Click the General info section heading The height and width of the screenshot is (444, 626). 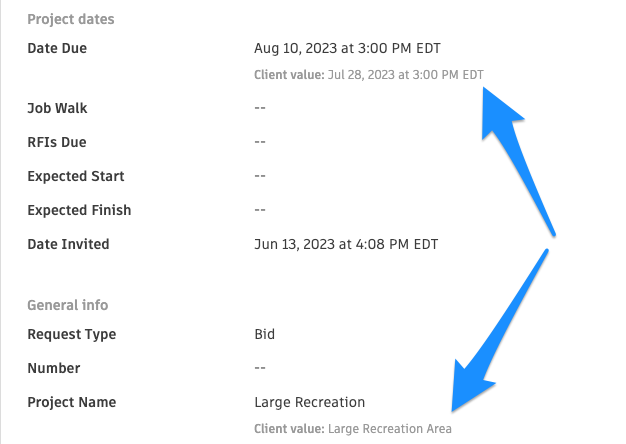(67, 305)
